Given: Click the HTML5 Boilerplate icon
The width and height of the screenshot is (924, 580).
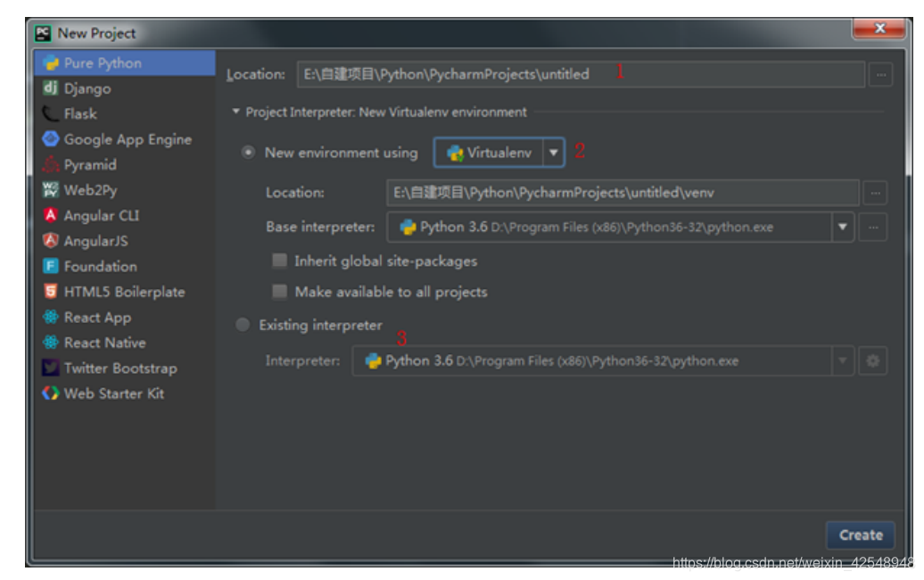Looking at the screenshot, I should point(51,292).
